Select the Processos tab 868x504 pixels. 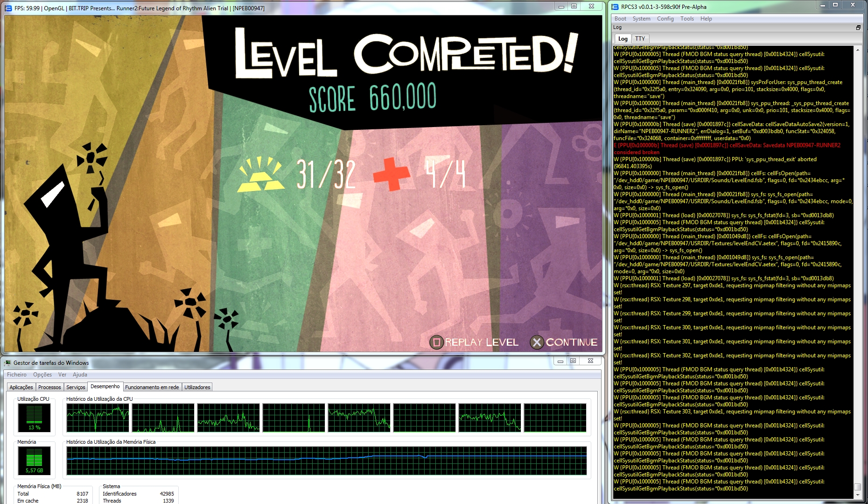(x=49, y=387)
